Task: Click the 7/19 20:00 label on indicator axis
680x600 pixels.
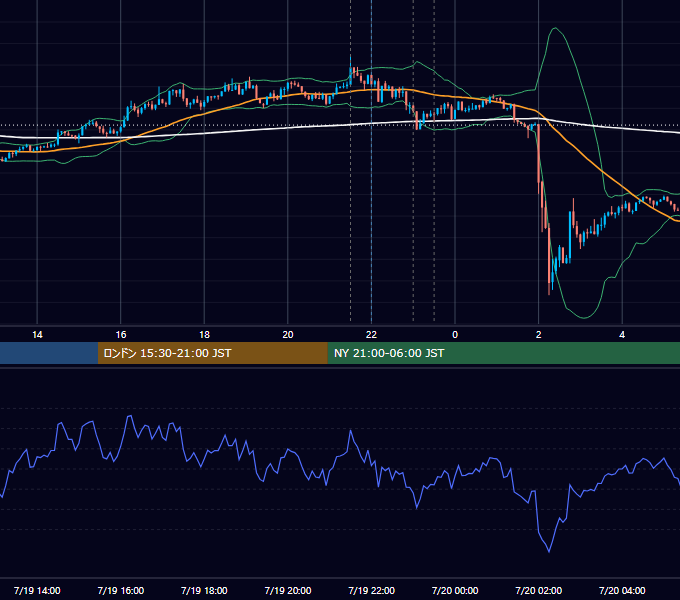Action: pyautogui.click(x=288, y=590)
